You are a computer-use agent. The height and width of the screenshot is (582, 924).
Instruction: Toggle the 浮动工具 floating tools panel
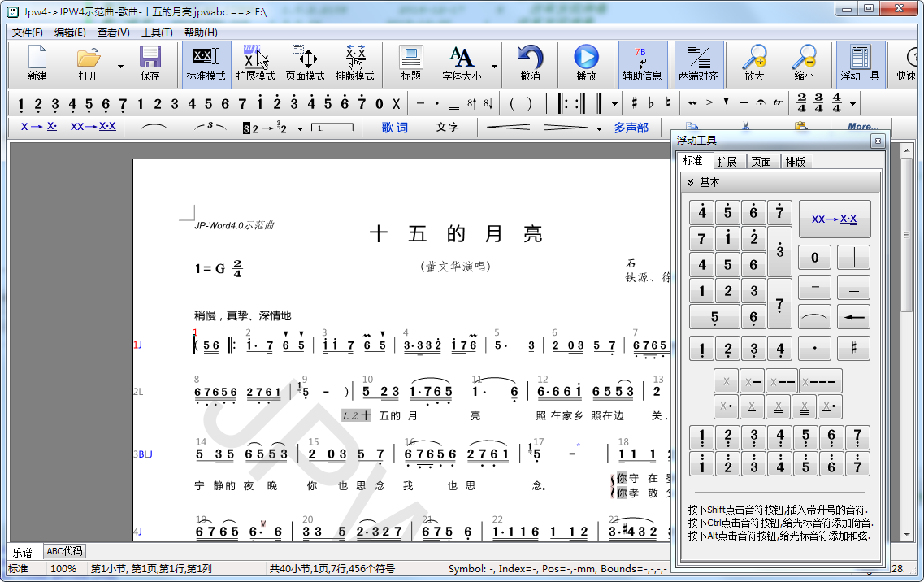point(860,63)
